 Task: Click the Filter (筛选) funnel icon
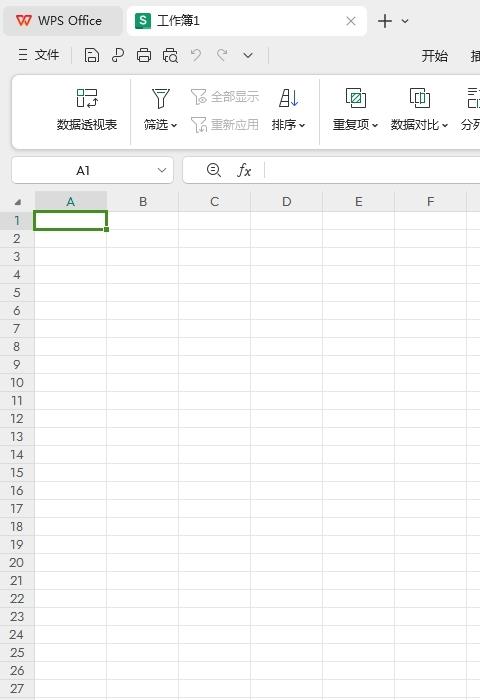coord(161,98)
